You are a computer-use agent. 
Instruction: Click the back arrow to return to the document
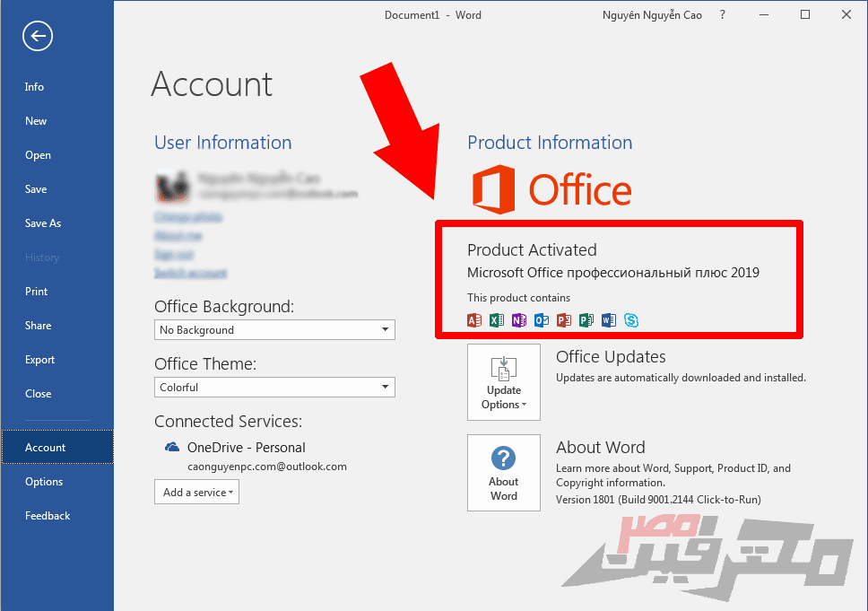click(x=38, y=36)
